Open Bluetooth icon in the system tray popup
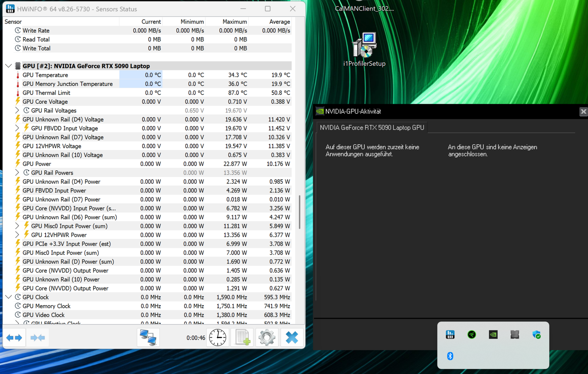Image resolution: width=588 pixels, height=374 pixels. (x=450, y=356)
